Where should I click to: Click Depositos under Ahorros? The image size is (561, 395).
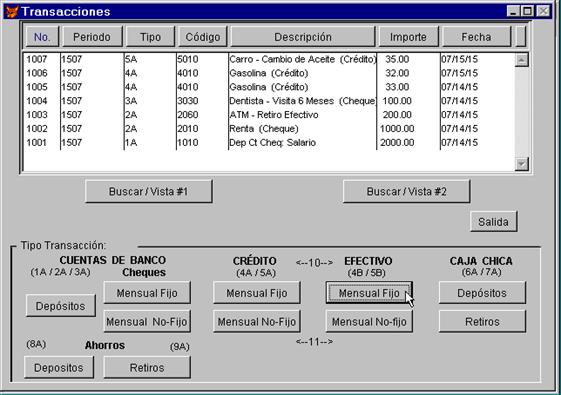(59, 367)
